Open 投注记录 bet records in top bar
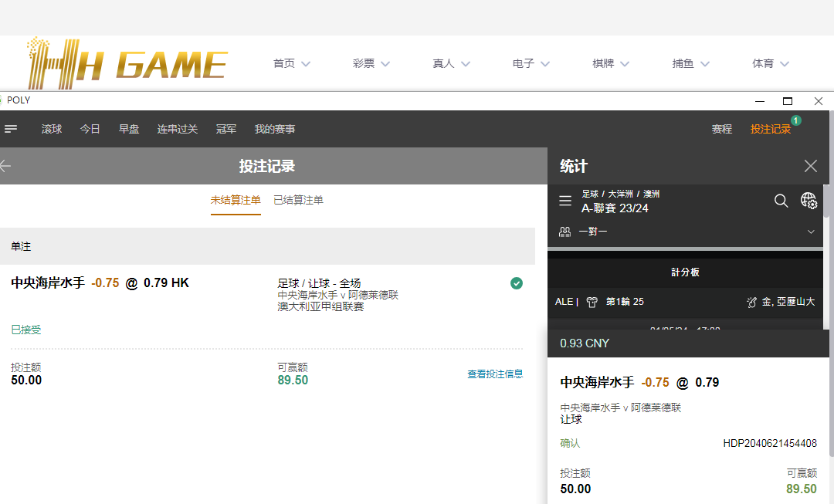The image size is (834, 504). pyautogui.click(x=770, y=129)
